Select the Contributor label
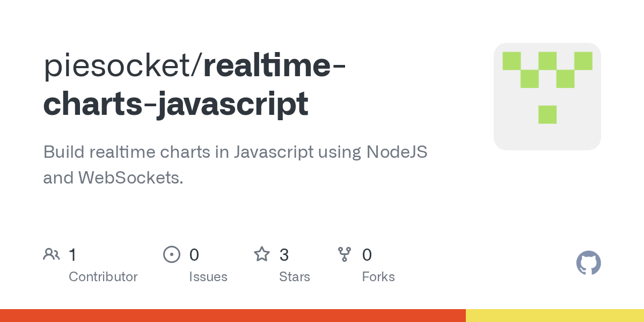The height and width of the screenshot is (322, 644). point(103,277)
